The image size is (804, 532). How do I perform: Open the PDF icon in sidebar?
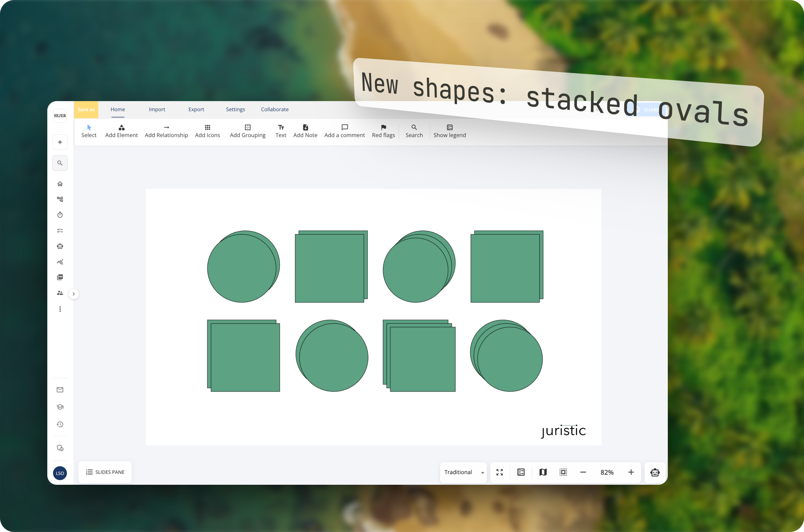60,277
